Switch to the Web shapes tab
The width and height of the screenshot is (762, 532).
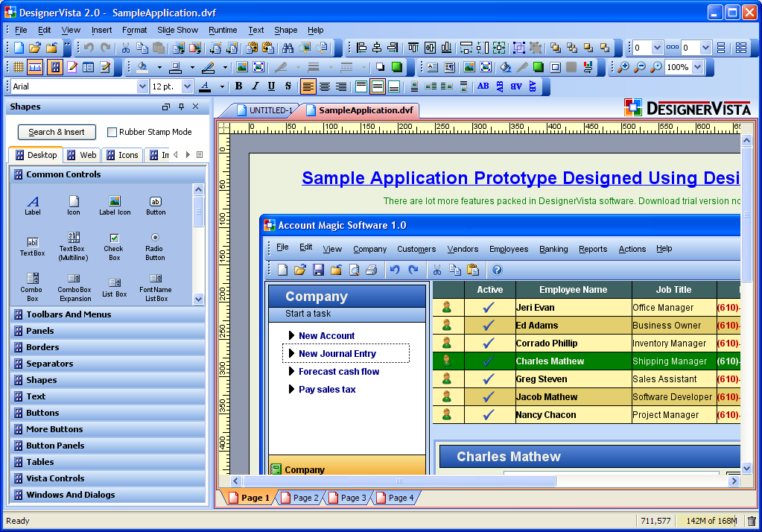click(x=82, y=155)
